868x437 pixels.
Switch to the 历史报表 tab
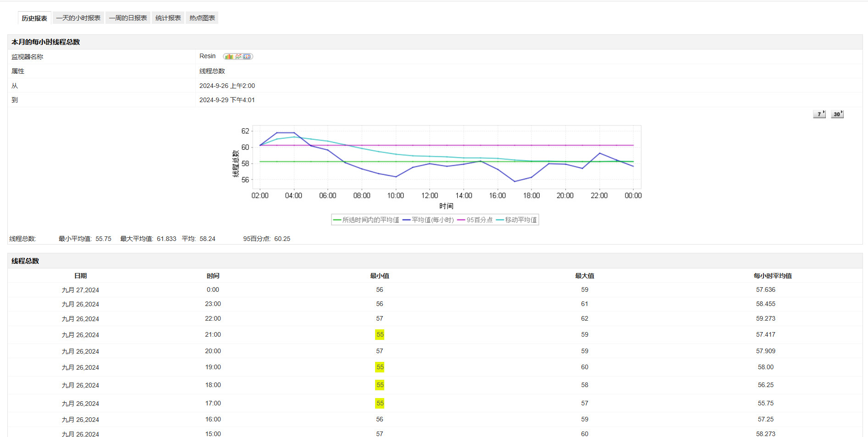pyautogui.click(x=34, y=18)
